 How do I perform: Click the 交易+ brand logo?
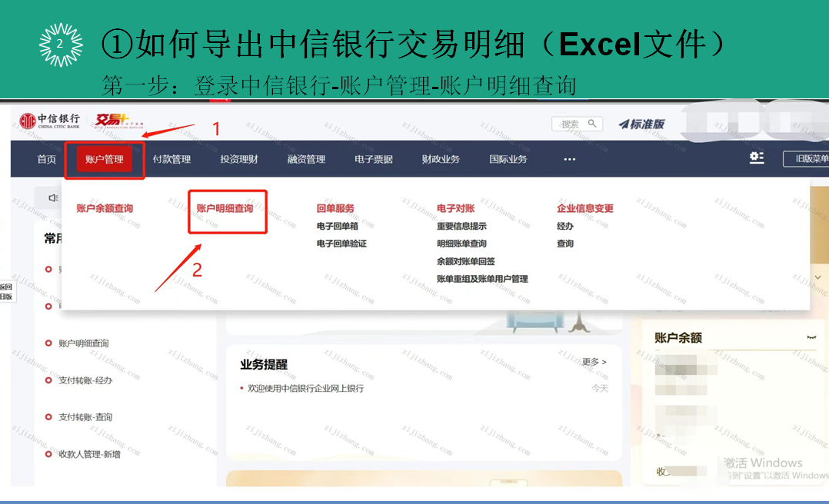108,121
